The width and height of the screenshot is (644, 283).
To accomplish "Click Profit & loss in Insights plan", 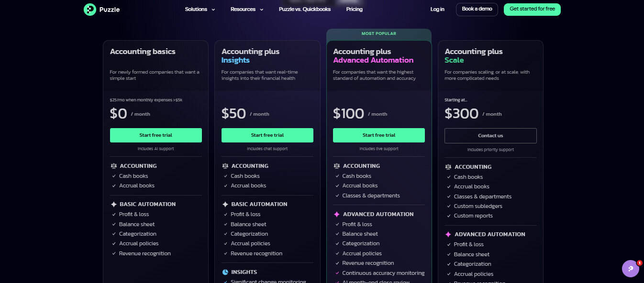I will [245, 214].
